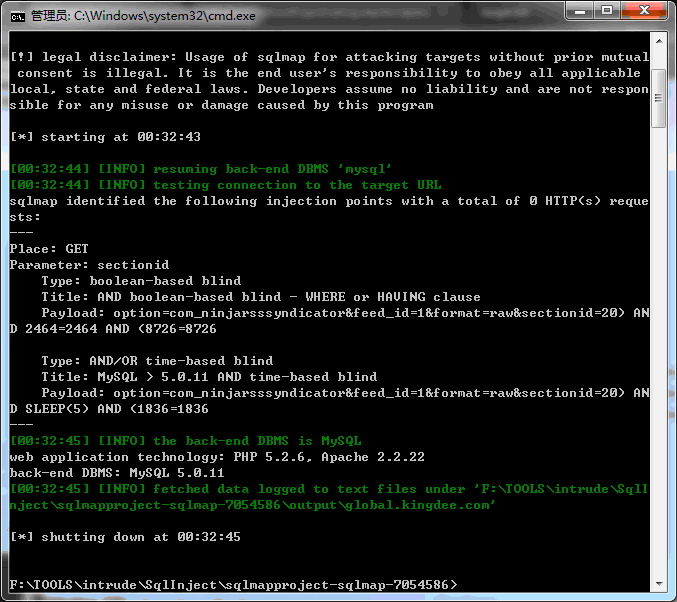Click the 'legal disclaimer' first line
This screenshot has width=677, height=602.
coord(329,57)
